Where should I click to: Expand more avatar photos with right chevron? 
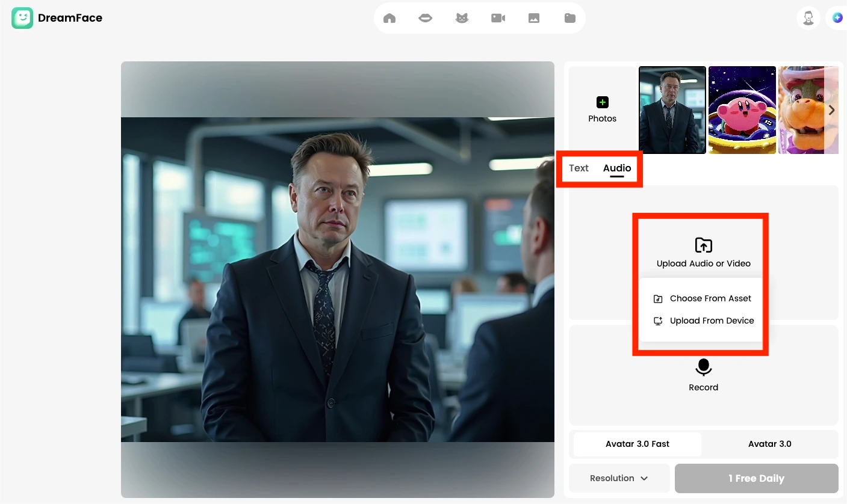click(x=831, y=110)
